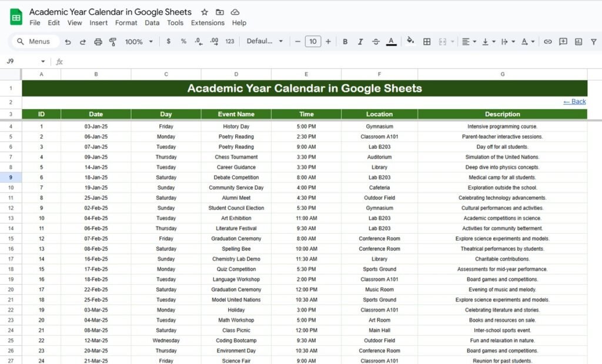Open the Extensions menu
This screenshot has width=602, height=364.
tap(208, 23)
